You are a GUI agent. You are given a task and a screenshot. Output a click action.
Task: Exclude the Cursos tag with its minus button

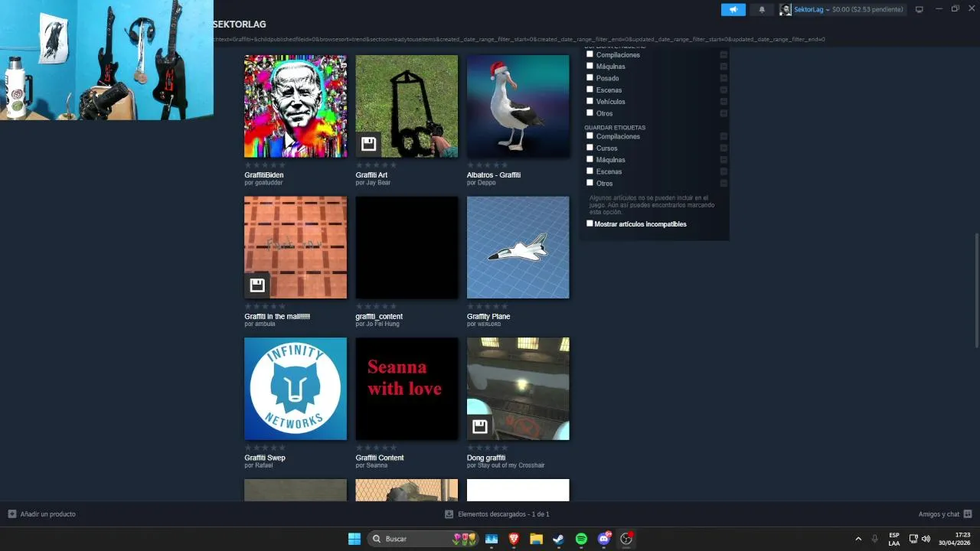[724, 148]
